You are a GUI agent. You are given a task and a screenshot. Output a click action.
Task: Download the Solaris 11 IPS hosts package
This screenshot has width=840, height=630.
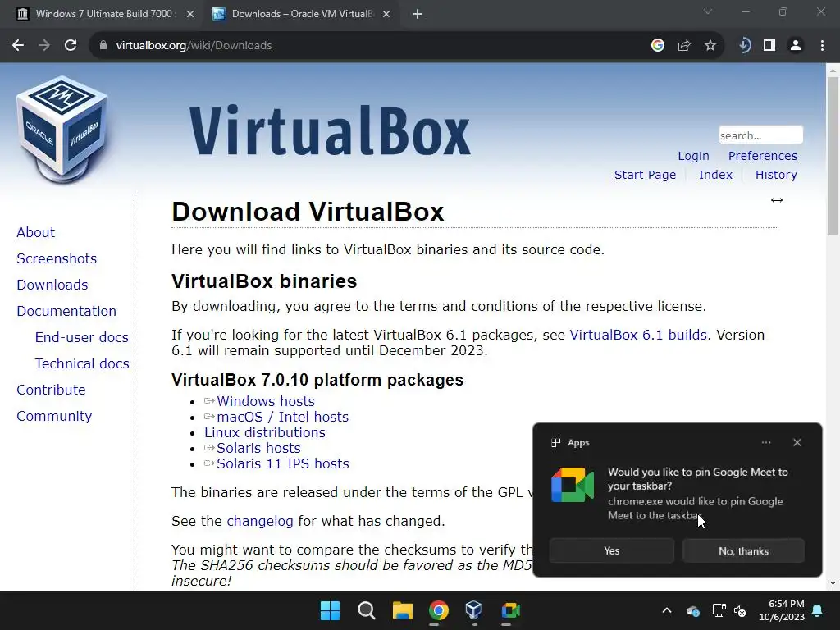tap(283, 463)
